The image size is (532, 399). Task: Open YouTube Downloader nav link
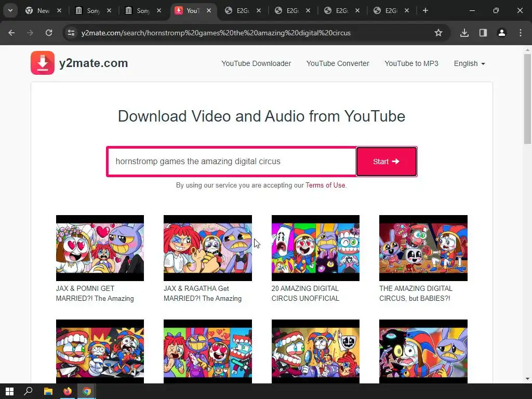point(256,63)
